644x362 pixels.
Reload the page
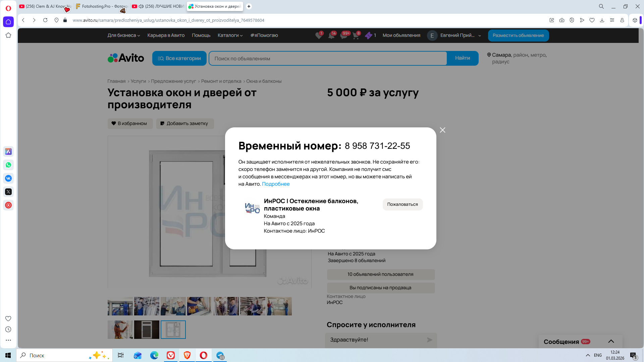[45, 20]
